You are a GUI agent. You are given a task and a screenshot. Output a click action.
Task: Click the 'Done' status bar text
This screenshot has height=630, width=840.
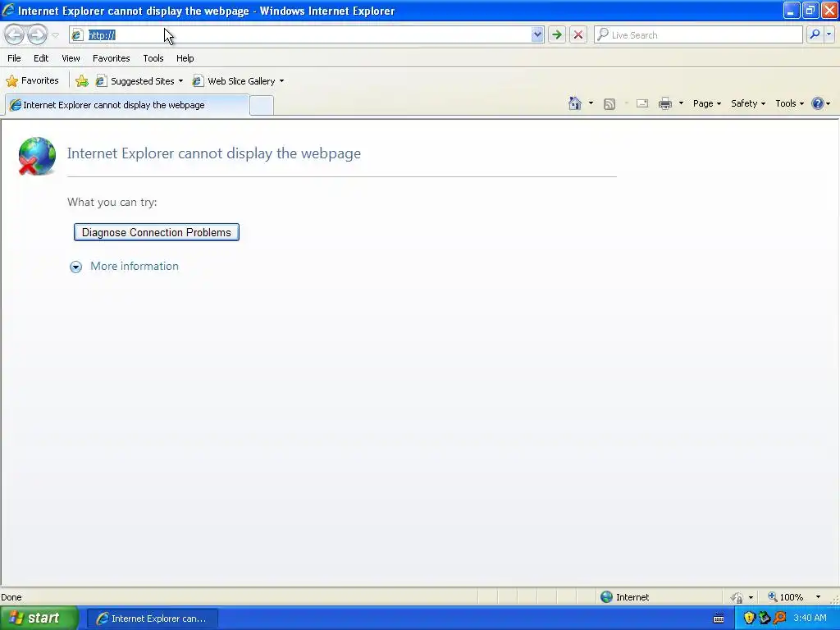coord(11,597)
